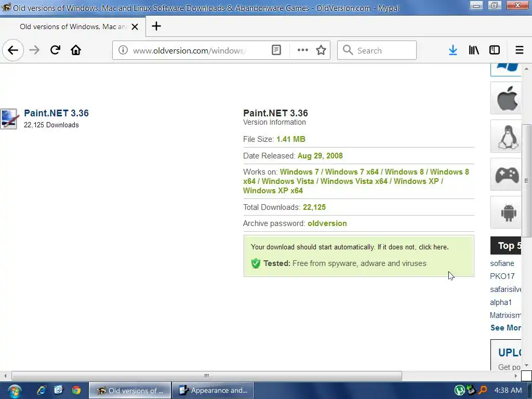Viewport: 532px width, 399px height.
Task: Close the Old versions of Windows tab
Action: click(x=135, y=26)
